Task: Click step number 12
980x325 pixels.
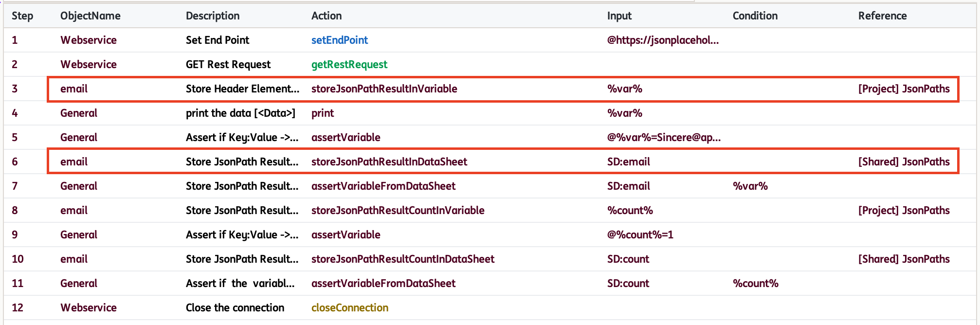Action: [x=18, y=307]
